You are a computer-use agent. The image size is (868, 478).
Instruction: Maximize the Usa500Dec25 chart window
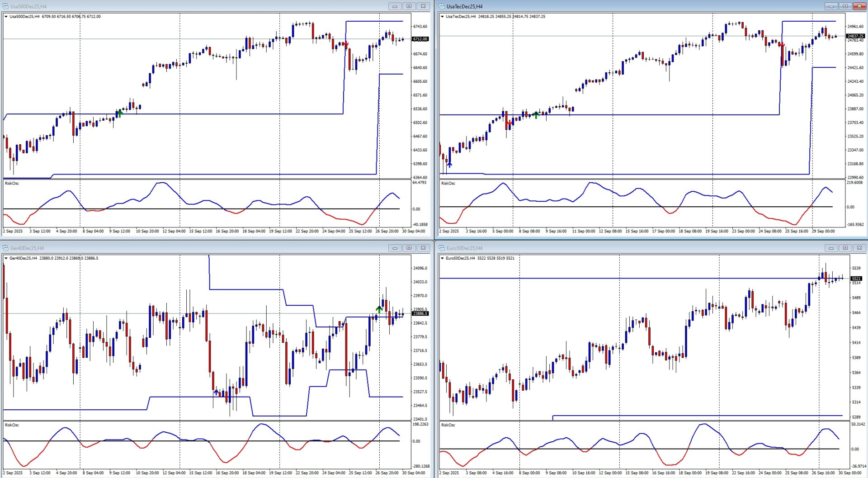tap(409, 6)
